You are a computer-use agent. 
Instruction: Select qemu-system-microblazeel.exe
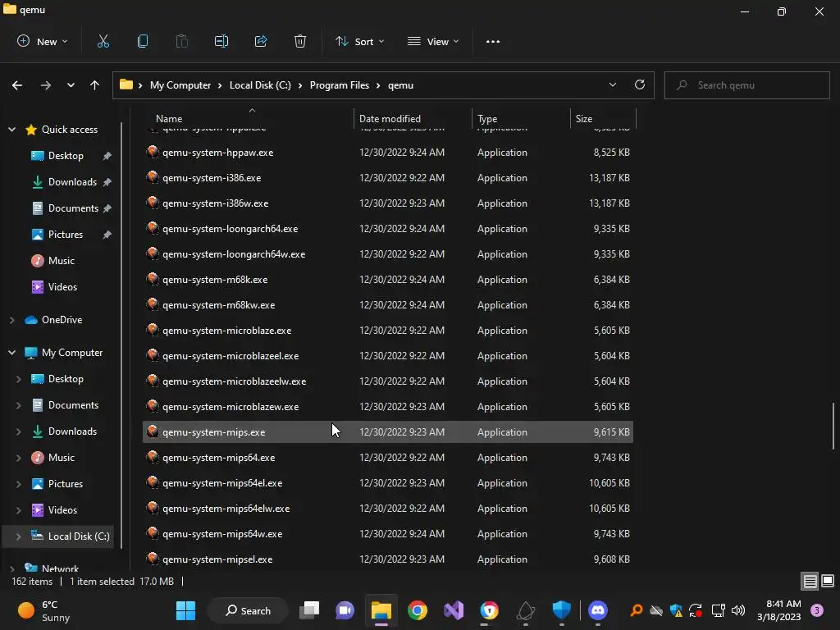pos(388,356)
